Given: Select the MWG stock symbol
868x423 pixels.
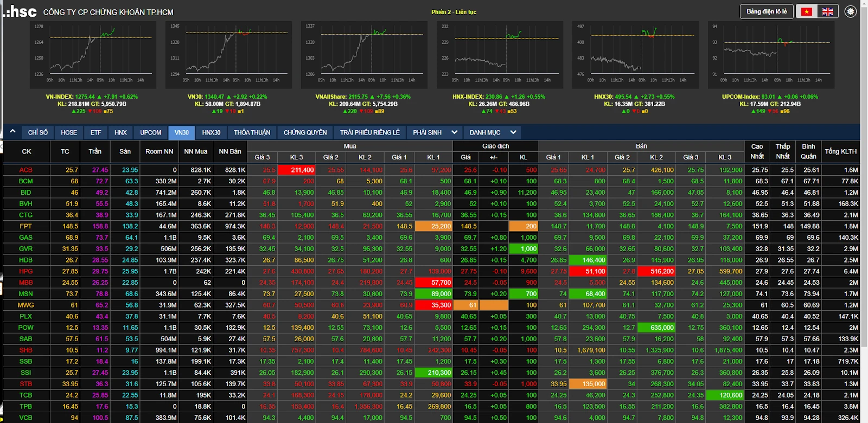Looking at the screenshot, I should (x=26, y=305).
